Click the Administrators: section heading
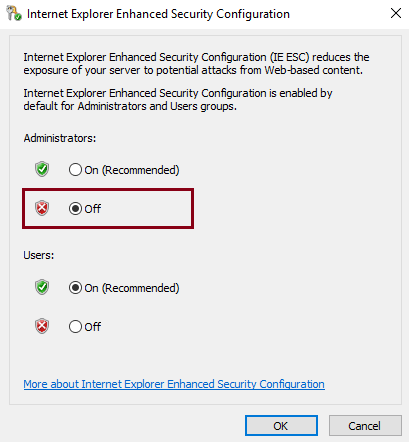409x442 pixels. click(x=60, y=138)
